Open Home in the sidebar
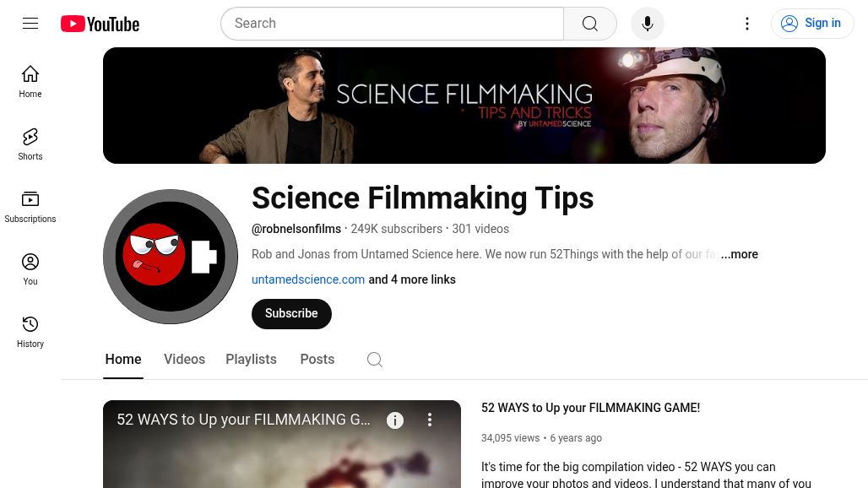The image size is (868, 488). 30,82
